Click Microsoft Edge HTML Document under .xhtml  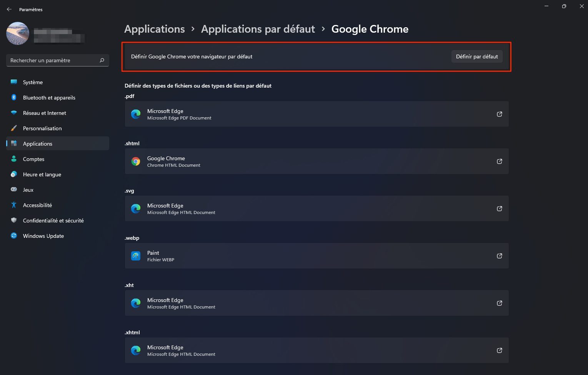[181, 354]
